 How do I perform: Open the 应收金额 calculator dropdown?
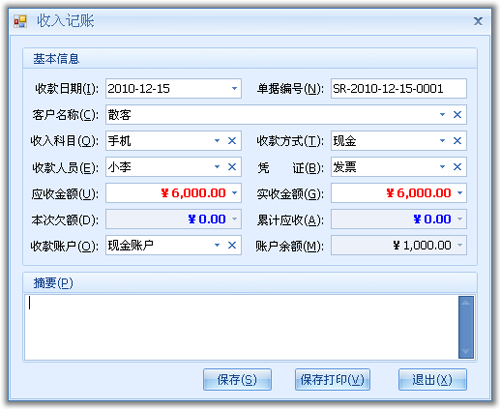click(x=234, y=193)
